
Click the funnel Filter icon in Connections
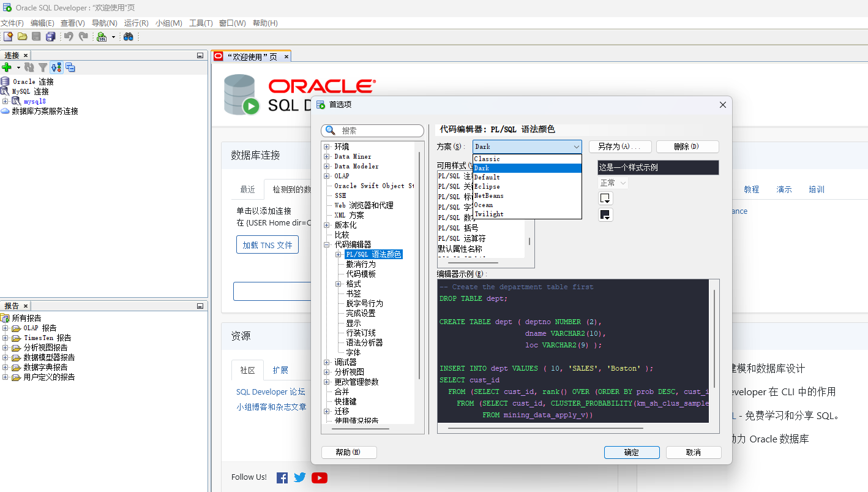click(43, 67)
